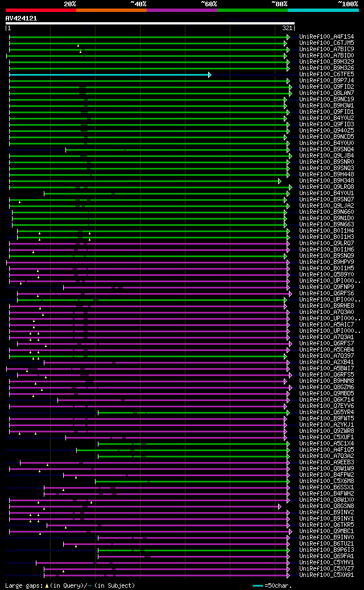364x590 pixels.
Task: Open hit UniRef100_Q9LRQ8
Action: coord(326,187)
